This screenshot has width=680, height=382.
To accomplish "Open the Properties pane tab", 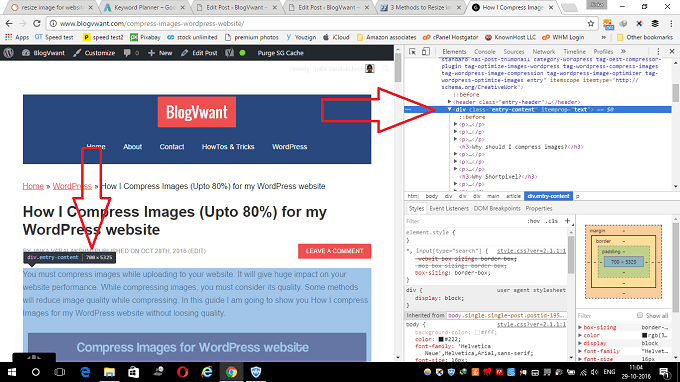I will tap(539, 209).
